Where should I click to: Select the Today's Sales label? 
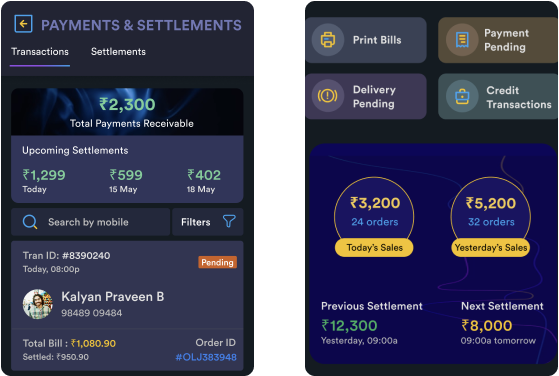click(374, 248)
